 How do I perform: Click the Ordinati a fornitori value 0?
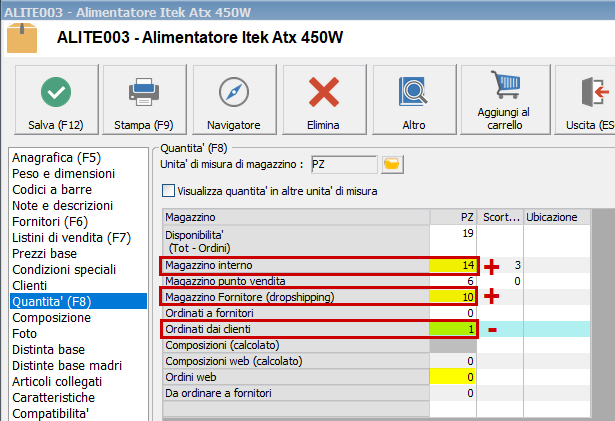tap(453, 313)
